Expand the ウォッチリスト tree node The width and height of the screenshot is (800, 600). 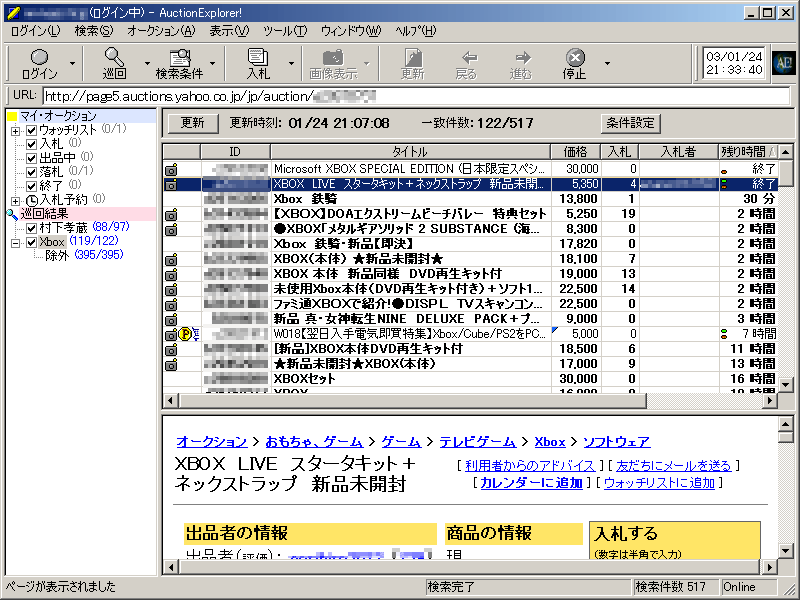[15, 131]
